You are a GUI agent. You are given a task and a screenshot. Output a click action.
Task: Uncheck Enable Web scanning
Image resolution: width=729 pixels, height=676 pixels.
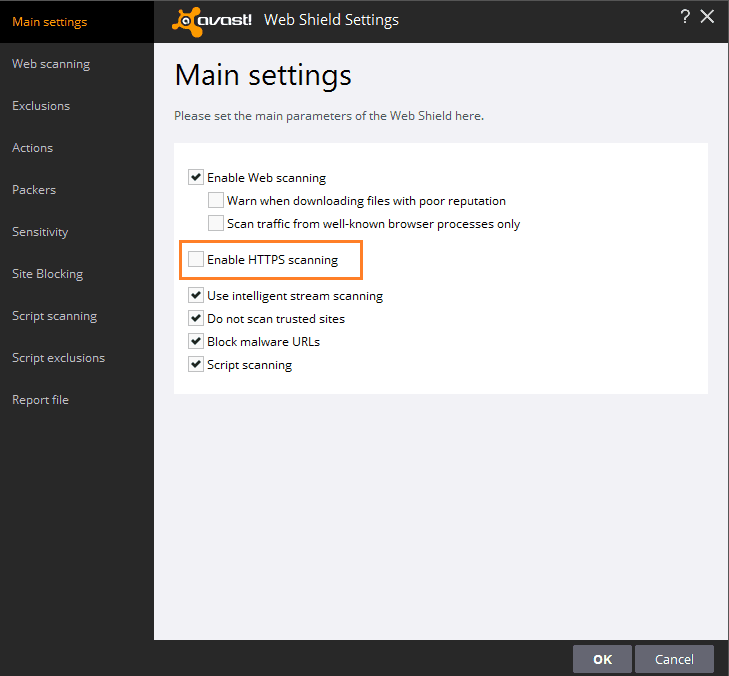pyautogui.click(x=196, y=177)
